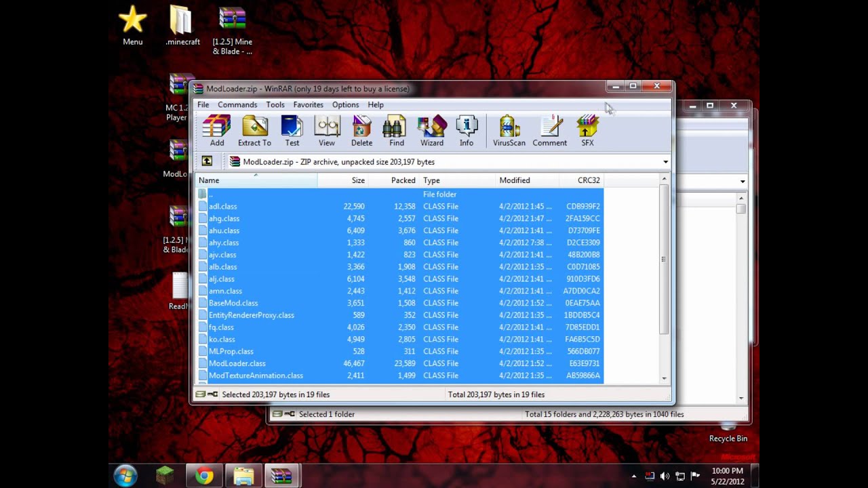The height and width of the screenshot is (488, 868).
Task: Sort by the Modified column header
Action: 527,180
